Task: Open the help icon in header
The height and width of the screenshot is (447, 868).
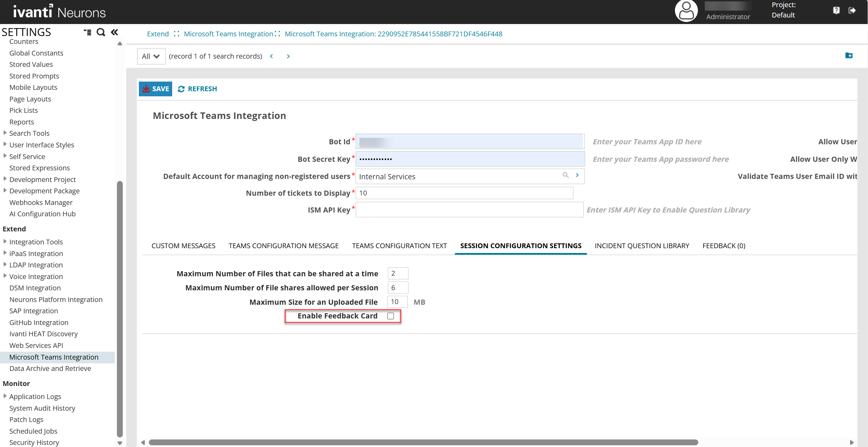Action: [836, 10]
